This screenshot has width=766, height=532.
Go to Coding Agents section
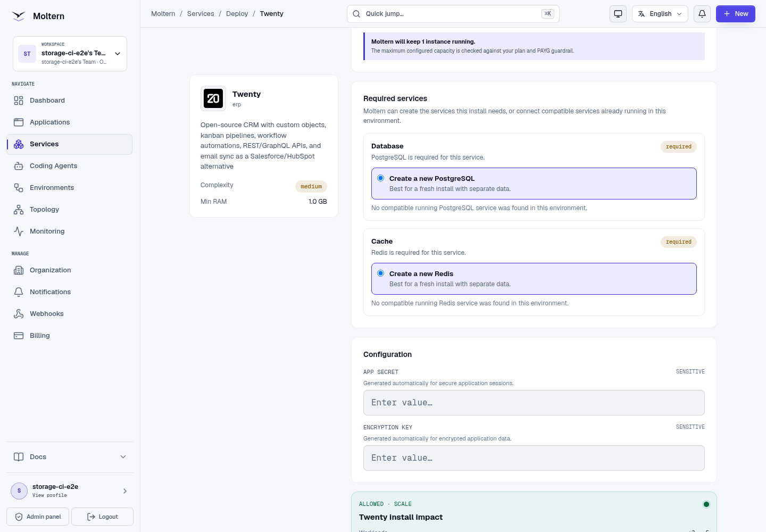pyautogui.click(x=69, y=166)
